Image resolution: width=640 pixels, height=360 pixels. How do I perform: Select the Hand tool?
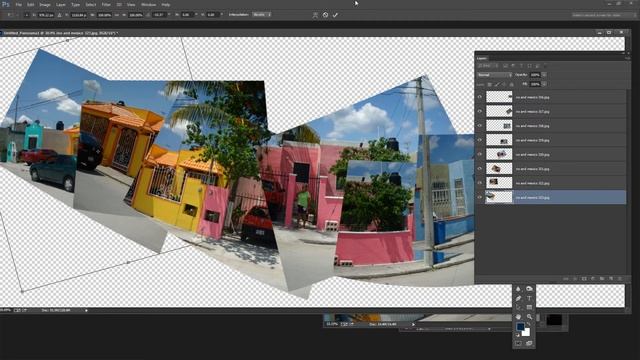(x=518, y=317)
